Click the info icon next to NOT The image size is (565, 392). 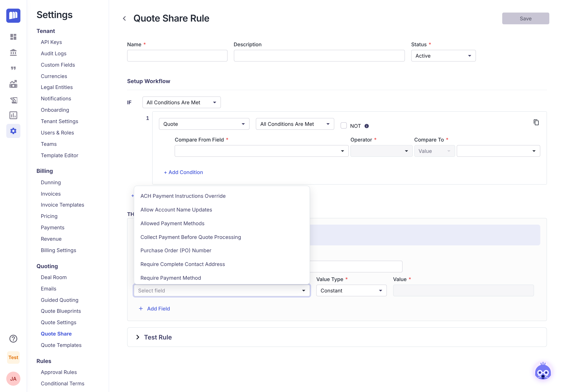[367, 126]
